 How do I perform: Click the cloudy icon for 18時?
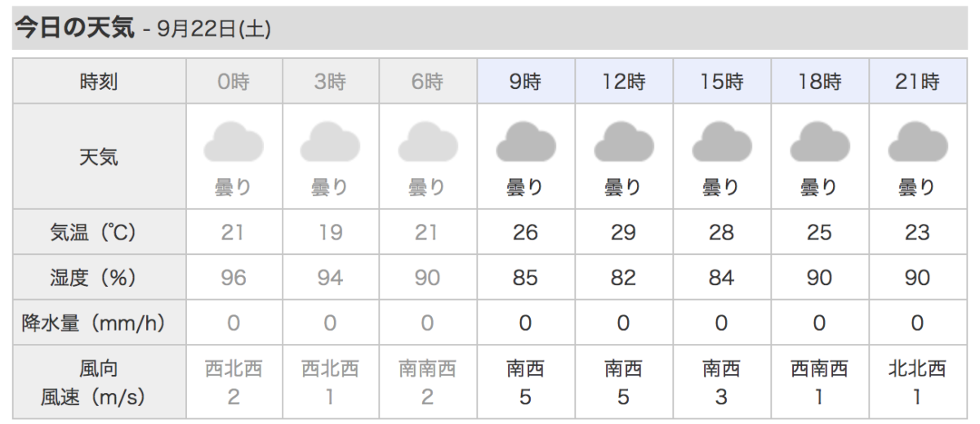coord(820,141)
